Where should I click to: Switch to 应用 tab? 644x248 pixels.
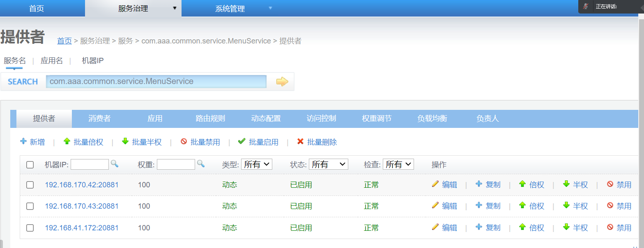155,118
